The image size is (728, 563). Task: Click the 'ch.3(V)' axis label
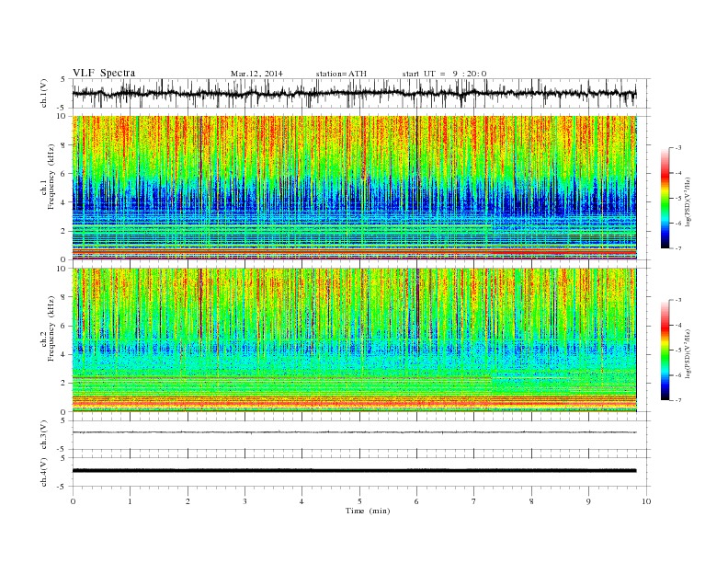44,435
